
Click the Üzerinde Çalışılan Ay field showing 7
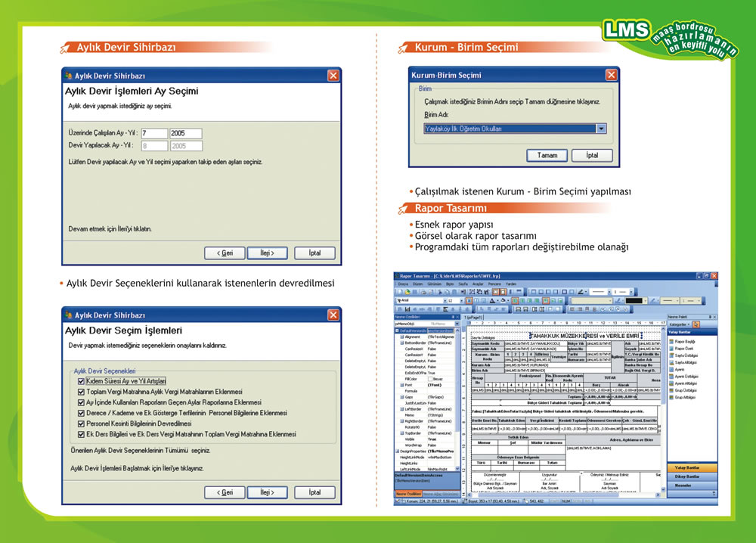click(x=154, y=133)
